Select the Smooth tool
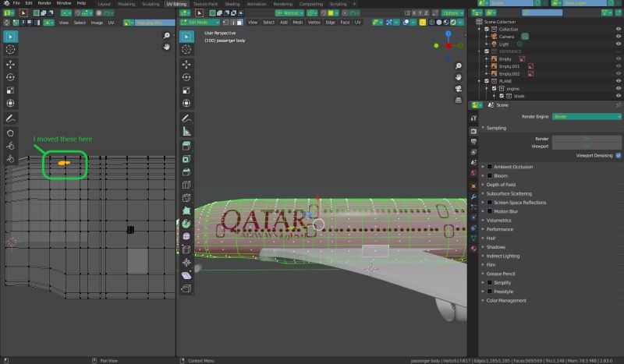Screen dimensions: 624x364 click(x=186, y=236)
